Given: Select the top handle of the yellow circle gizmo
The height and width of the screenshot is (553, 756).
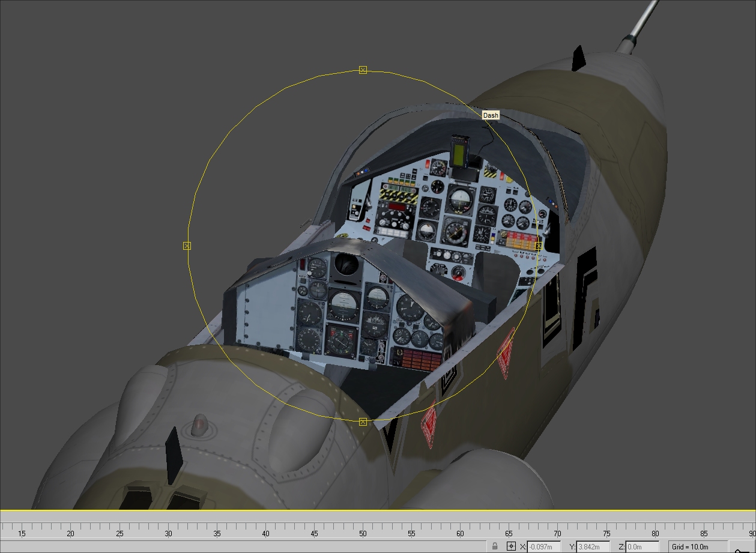Looking at the screenshot, I should pos(363,70).
